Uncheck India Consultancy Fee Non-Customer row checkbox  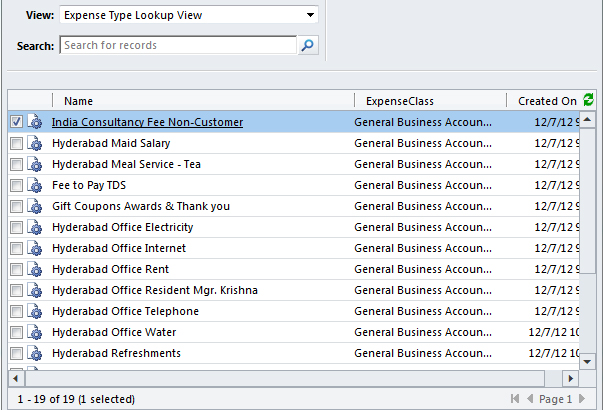16,122
